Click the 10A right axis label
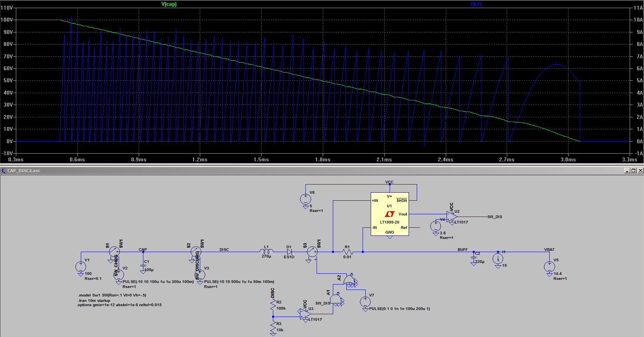The height and width of the screenshot is (337, 644). coord(638,20)
